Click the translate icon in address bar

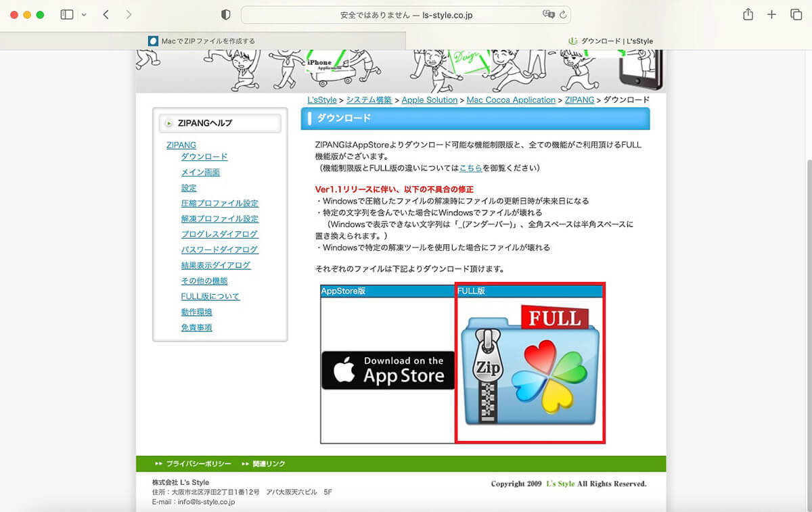click(x=549, y=14)
